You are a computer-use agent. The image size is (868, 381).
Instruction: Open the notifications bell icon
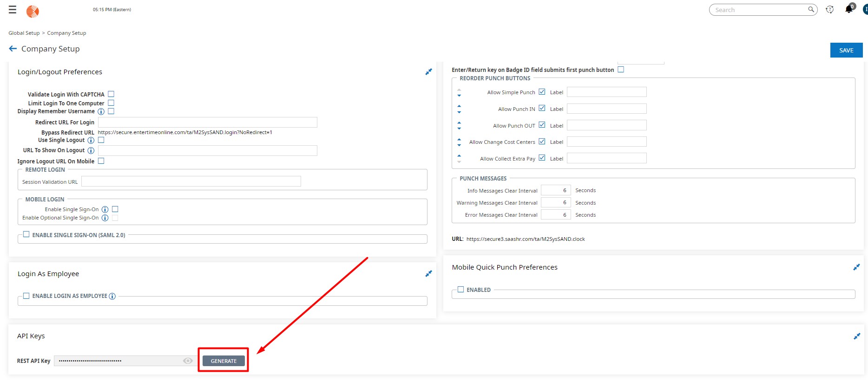(x=849, y=9)
